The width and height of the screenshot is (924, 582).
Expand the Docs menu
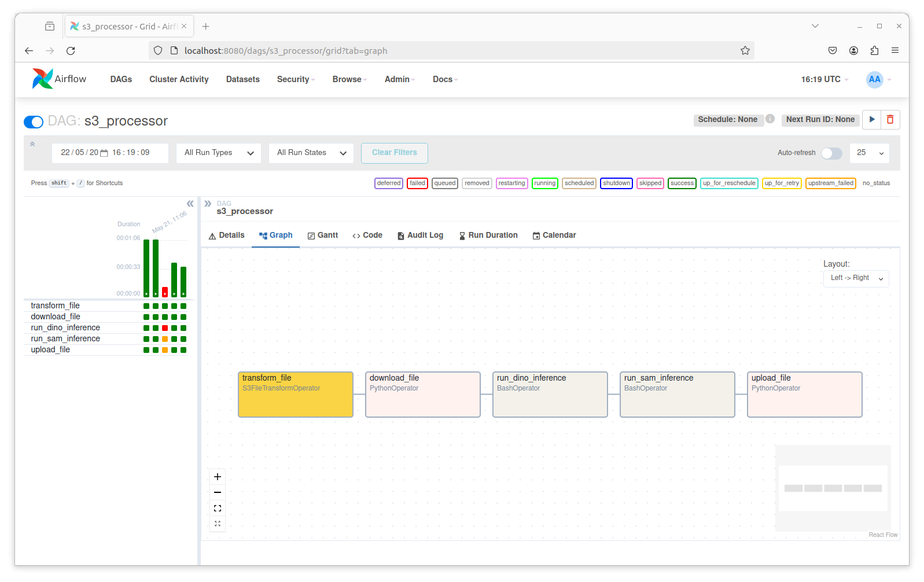click(x=445, y=79)
